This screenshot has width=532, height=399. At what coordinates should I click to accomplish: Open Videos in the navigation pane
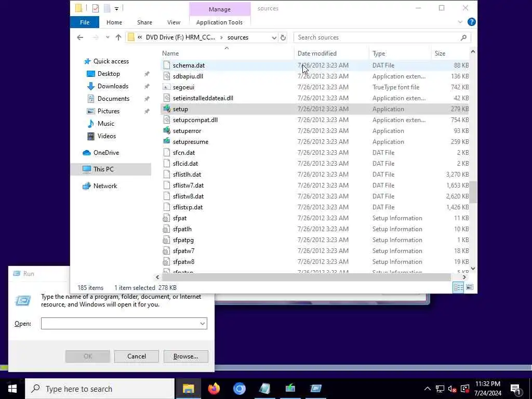coord(107,136)
